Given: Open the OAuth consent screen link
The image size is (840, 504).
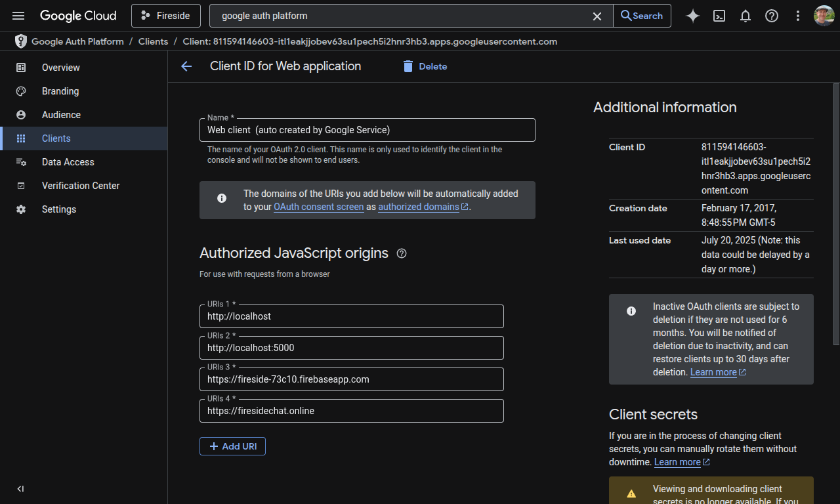Looking at the screenshot, I should [319, 207].
